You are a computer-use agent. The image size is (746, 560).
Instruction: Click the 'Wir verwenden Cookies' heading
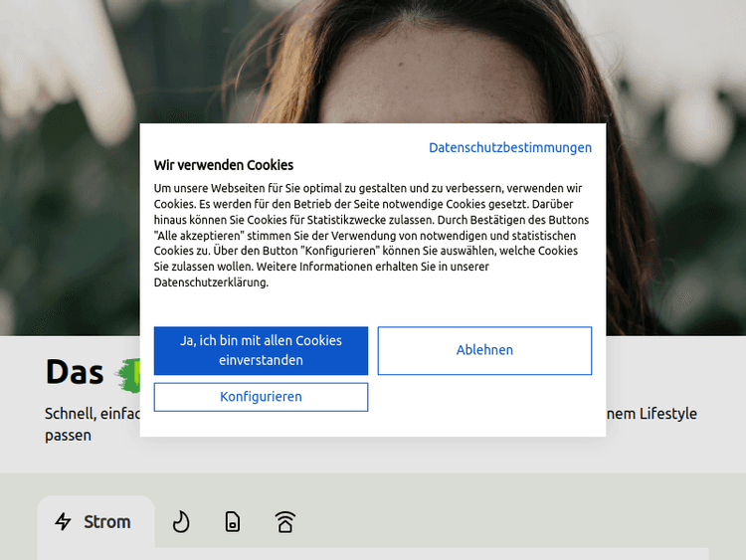[224, 165]
